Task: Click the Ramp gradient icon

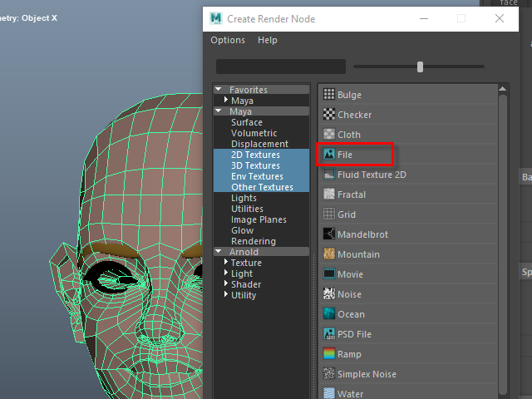Action: click(329, 354)
